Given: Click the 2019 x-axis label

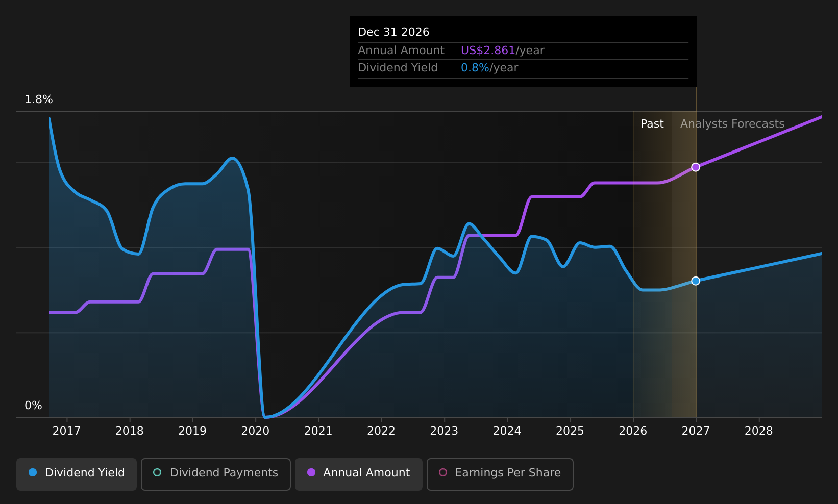Looking at the screenshot, I should click(x=192, y=431).
